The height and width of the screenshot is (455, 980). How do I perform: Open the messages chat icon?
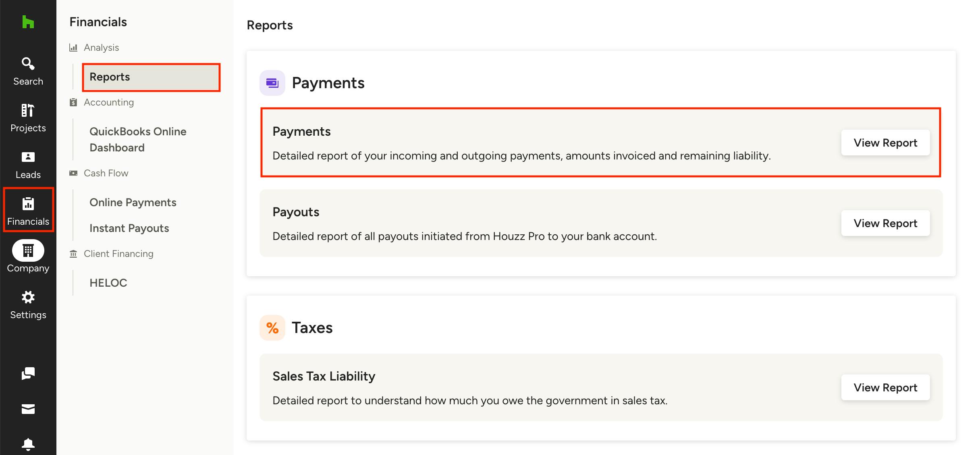click(x=28, y=374)
